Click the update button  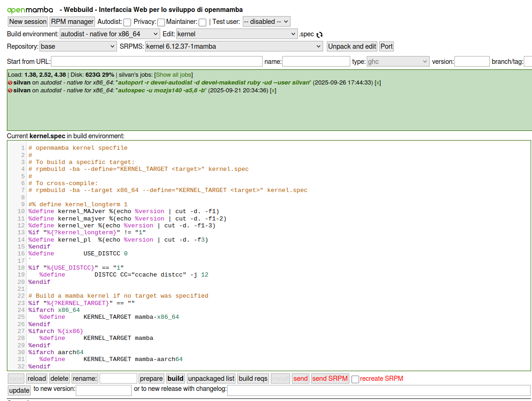(x=19, y=390)
